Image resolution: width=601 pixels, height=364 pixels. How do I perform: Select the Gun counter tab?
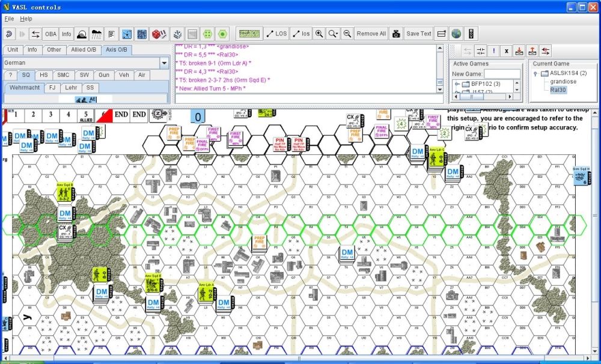pos(104,75)
